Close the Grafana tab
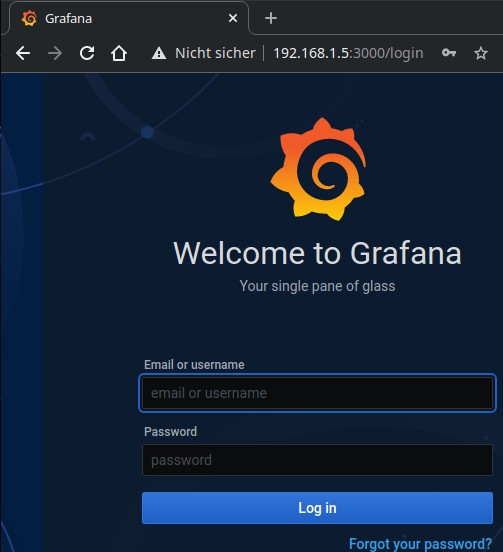The image size is (503, 552). pos(233,18)
